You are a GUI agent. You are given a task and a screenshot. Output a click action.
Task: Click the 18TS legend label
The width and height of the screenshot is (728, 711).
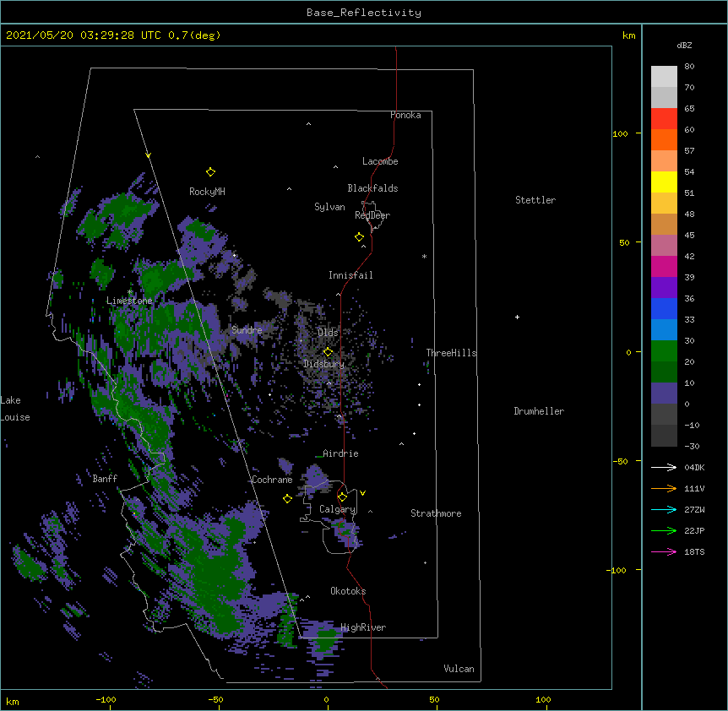coord(694,551)
